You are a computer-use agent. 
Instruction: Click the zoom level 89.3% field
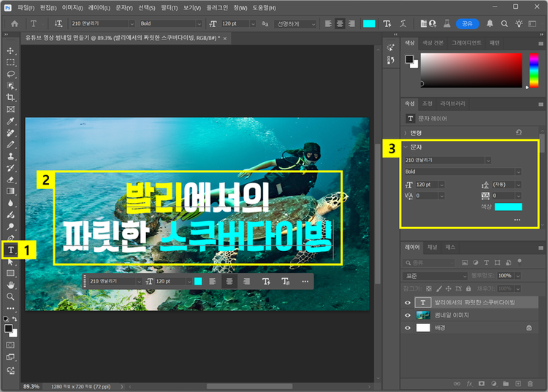point(31,386)
